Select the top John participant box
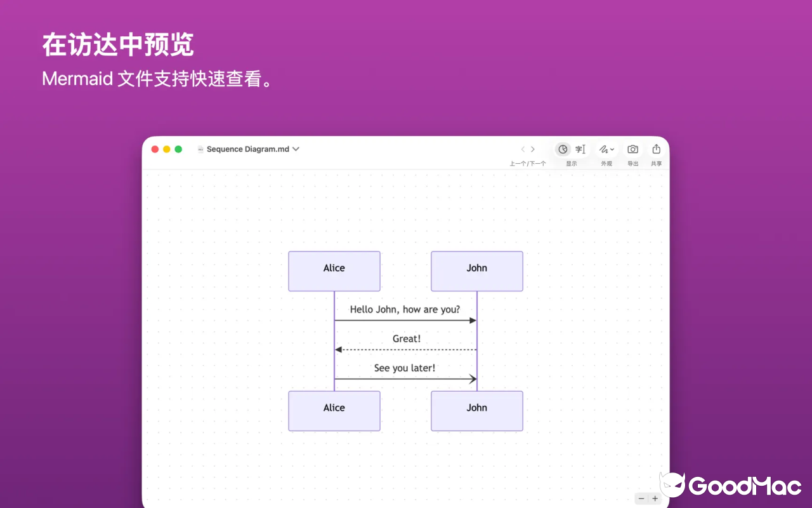The height and width of the screenshot is (508, 812). tap(477, 271)
